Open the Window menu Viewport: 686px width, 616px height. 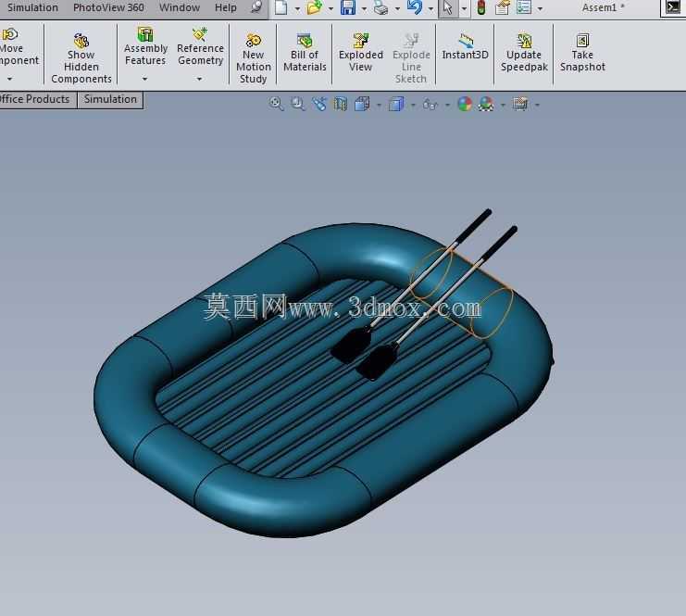(180, 7)
